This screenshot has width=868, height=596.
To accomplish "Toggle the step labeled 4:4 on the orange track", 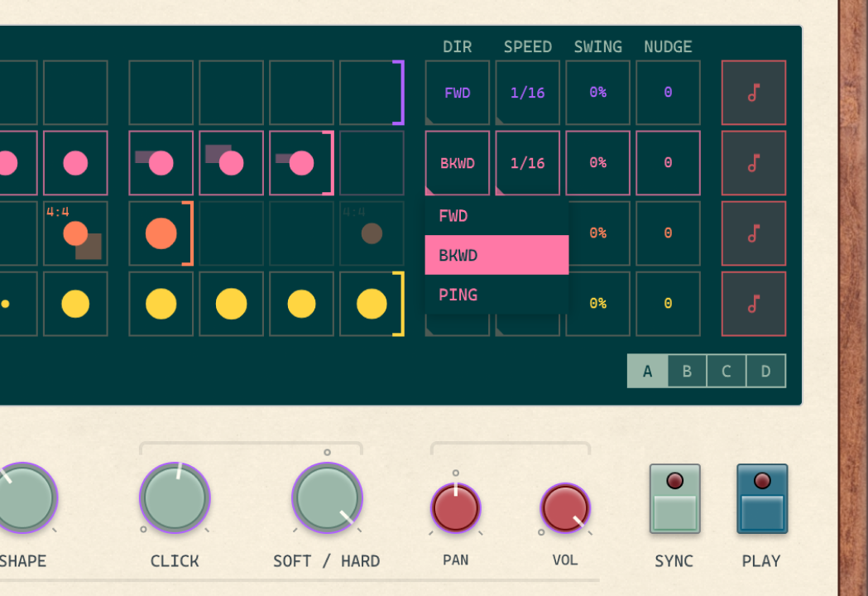I will (75, 233).
